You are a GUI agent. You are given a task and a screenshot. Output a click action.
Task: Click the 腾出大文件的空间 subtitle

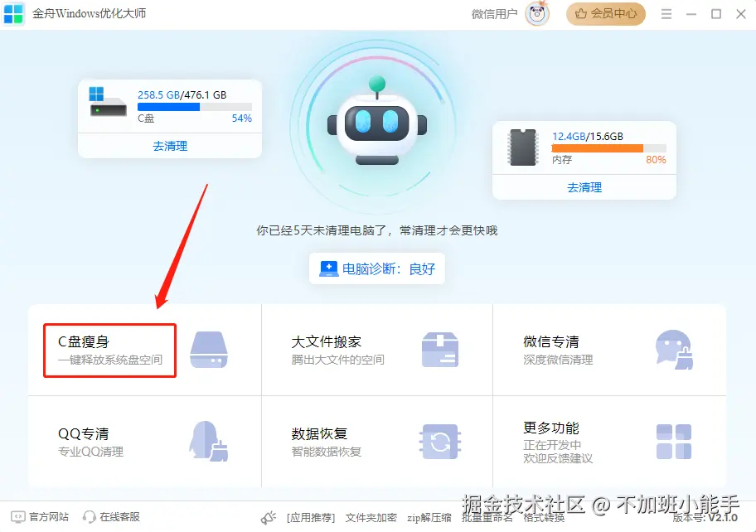tap(337, 360)
